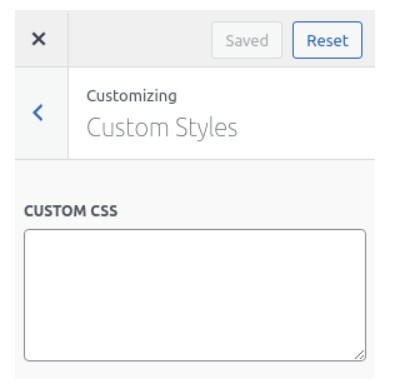Viewport: 397px width, 389px height.
Task: Click the Customizing breadcrumb text
Action: point(132,96)
